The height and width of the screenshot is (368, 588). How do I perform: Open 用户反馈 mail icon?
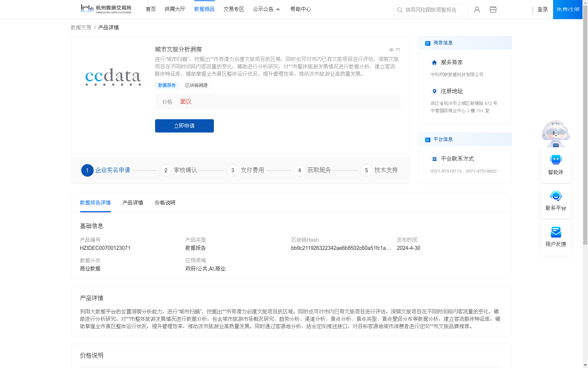pos(556,232)
